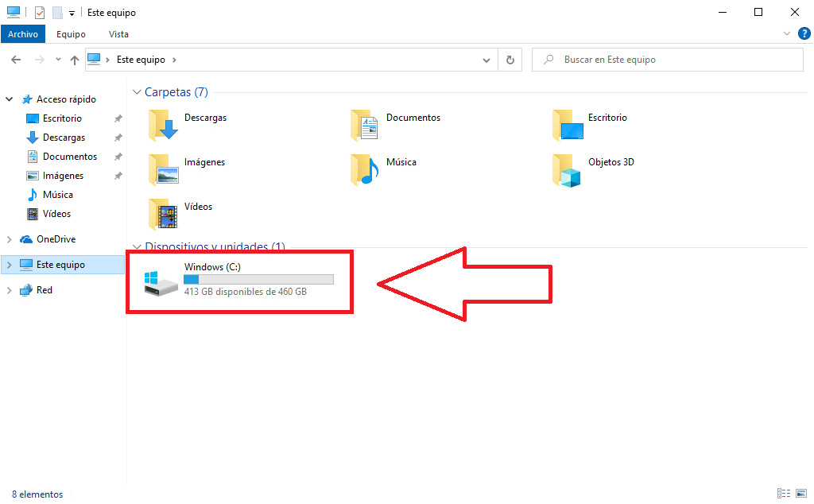
Task: Open the Descargas folder icon
Action: (164, 124)
